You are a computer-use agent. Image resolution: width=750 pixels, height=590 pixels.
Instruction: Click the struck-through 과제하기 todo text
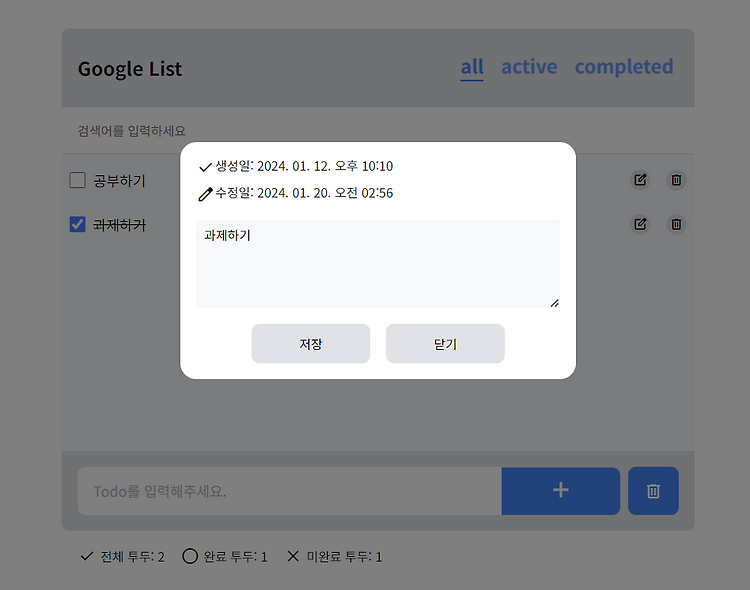119,225
